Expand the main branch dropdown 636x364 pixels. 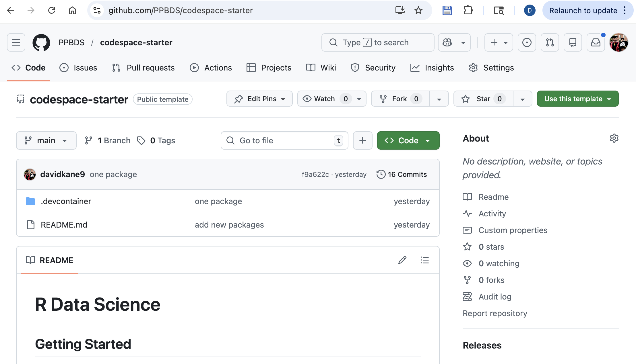click(x=46, y=140)
